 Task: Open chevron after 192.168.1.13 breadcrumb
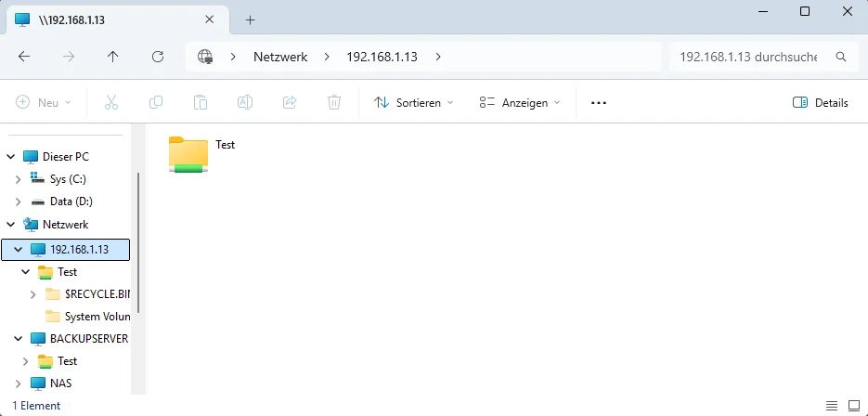[x=438, y=57]
